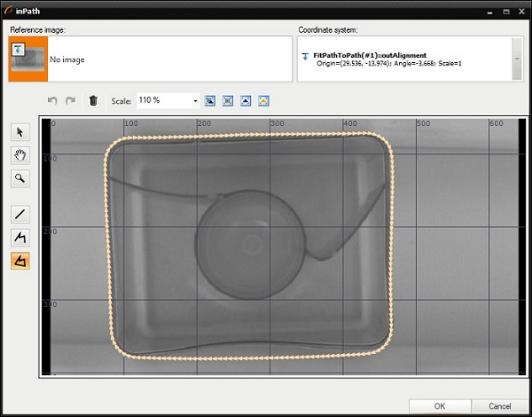Click the trash delete icon

click(93, 101)
